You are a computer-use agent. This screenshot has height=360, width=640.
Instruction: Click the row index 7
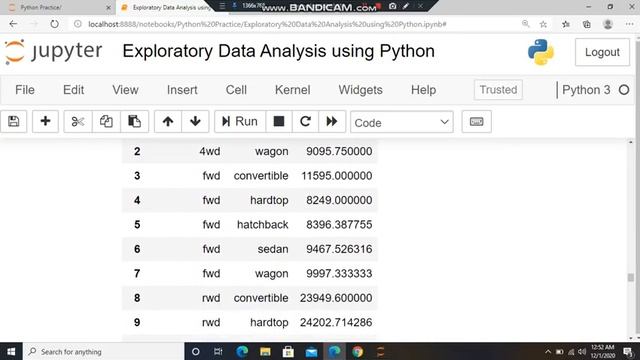[x=137, y=273]
